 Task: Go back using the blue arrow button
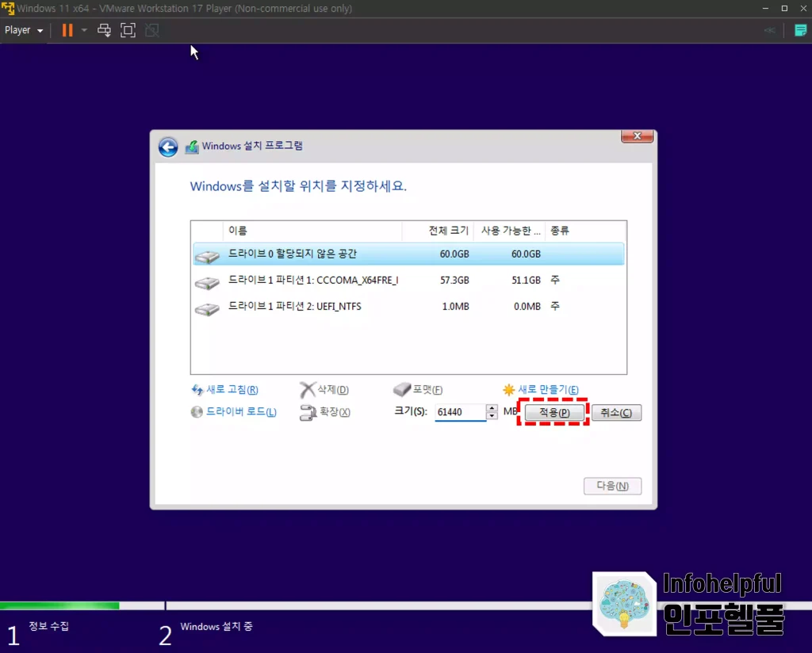[168, 147]
